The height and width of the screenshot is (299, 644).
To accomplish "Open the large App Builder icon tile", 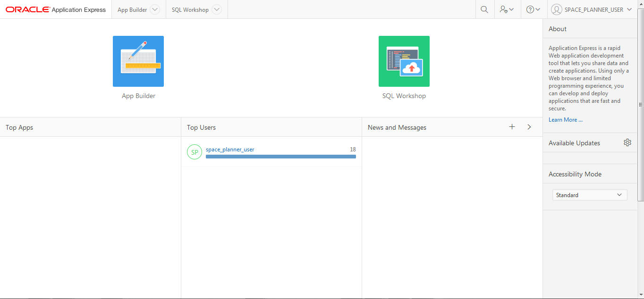I will tap(138, 61).
